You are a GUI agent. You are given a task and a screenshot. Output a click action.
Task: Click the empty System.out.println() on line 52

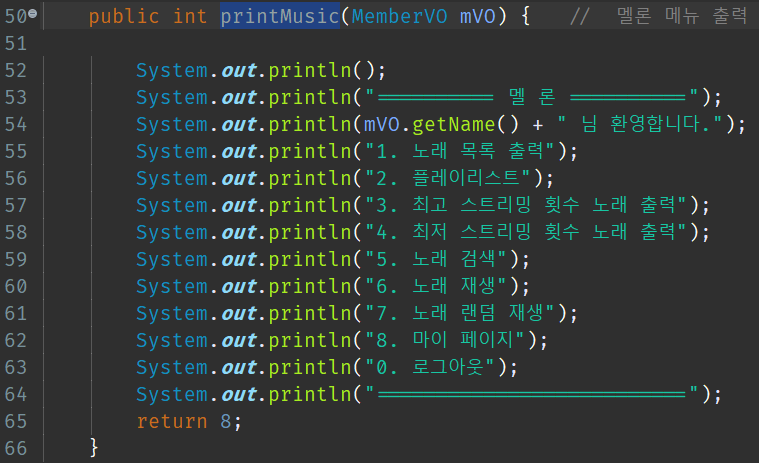coord(260,71)
